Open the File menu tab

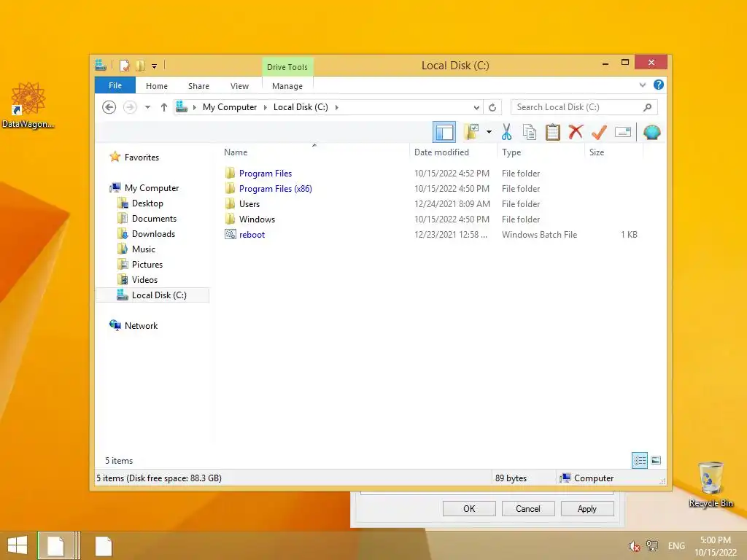click(x=115, y=85)
